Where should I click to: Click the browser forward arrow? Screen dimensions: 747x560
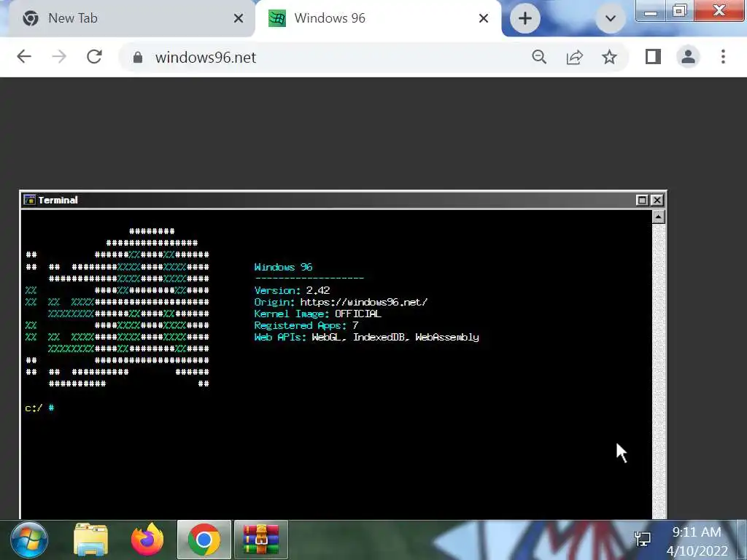[59, 57]
